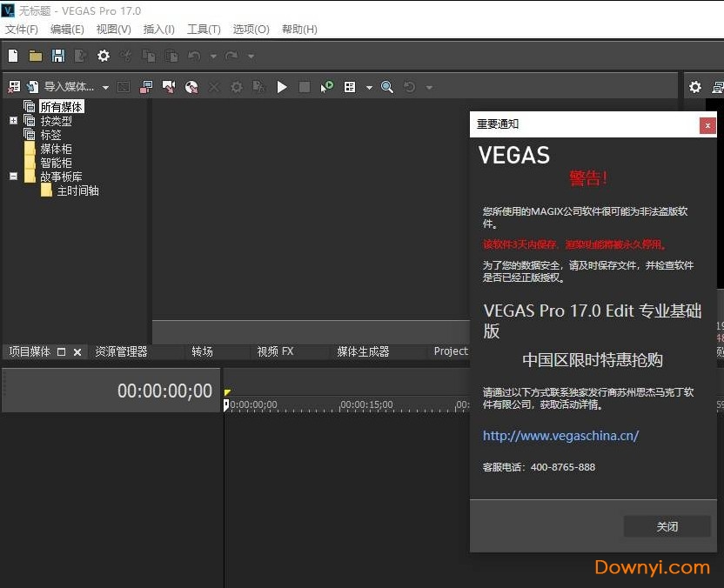Expand the 按类型 tree node
This screenshot has width=724, height=588.
(x=13, y=121)
